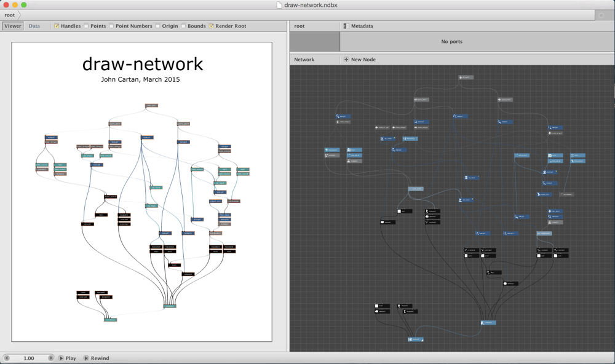The image size is (615, 364).
Task: Select the left gray node directly below the top node
Action: 421,100
